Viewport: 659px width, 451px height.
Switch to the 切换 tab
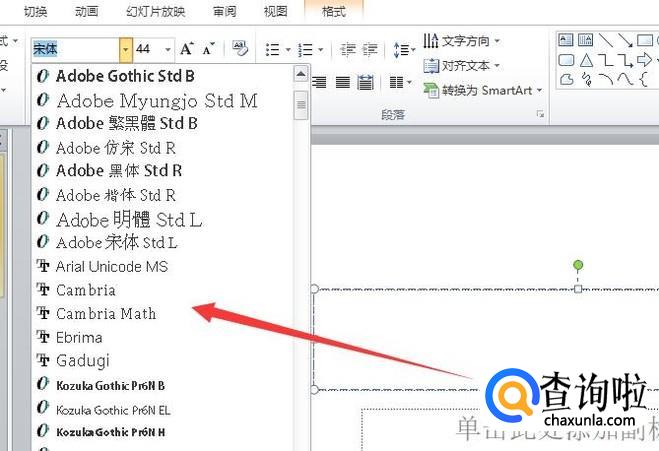(x=35, y=11)
